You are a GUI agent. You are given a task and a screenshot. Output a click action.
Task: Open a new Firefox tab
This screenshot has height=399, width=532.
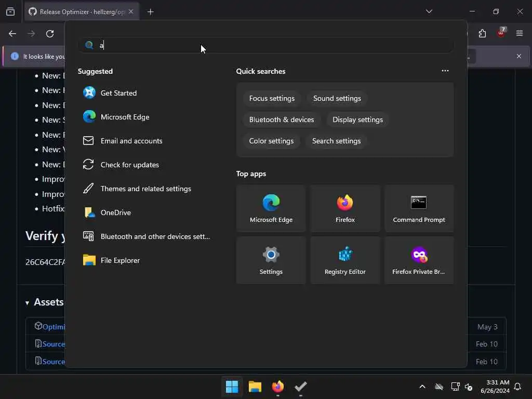[150, 12]
